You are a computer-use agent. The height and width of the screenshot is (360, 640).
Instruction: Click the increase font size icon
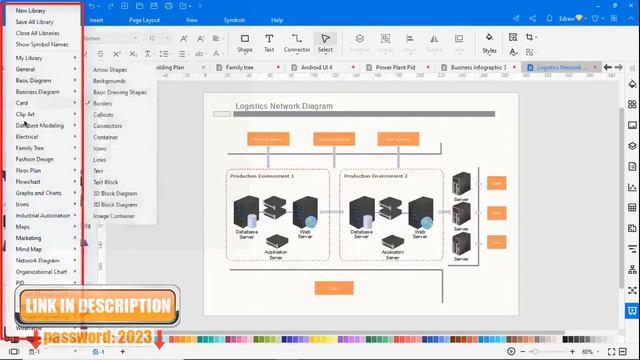tap(184, 38)
